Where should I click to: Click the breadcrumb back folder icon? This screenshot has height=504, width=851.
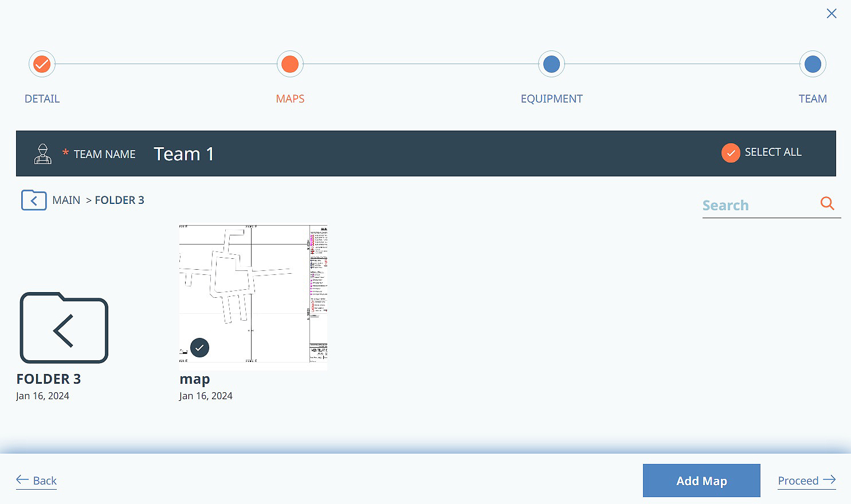(34, 200)
